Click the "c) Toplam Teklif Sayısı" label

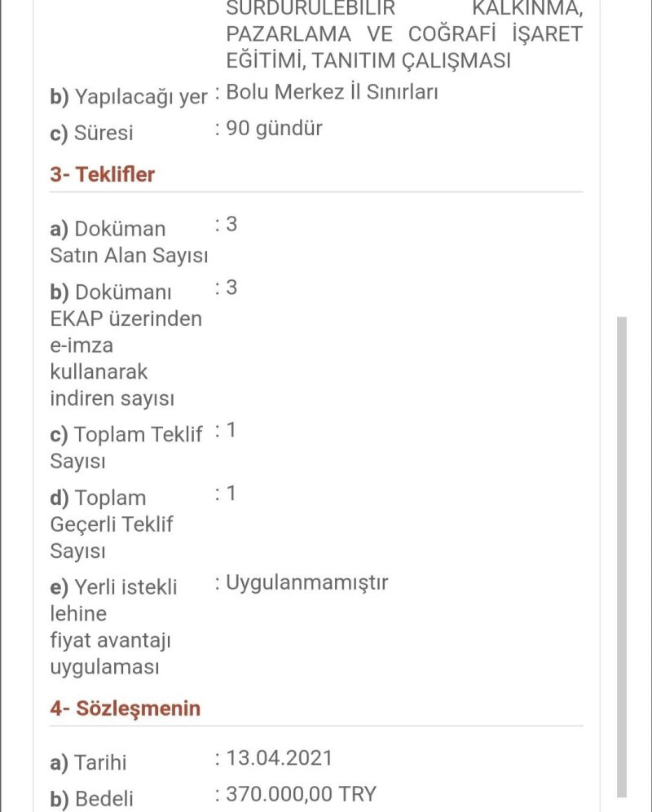126,448
